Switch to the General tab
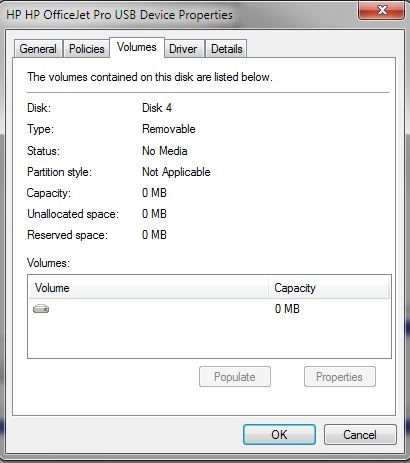The width and height of the screenshot is (410, 463). [x=38, y=49]
